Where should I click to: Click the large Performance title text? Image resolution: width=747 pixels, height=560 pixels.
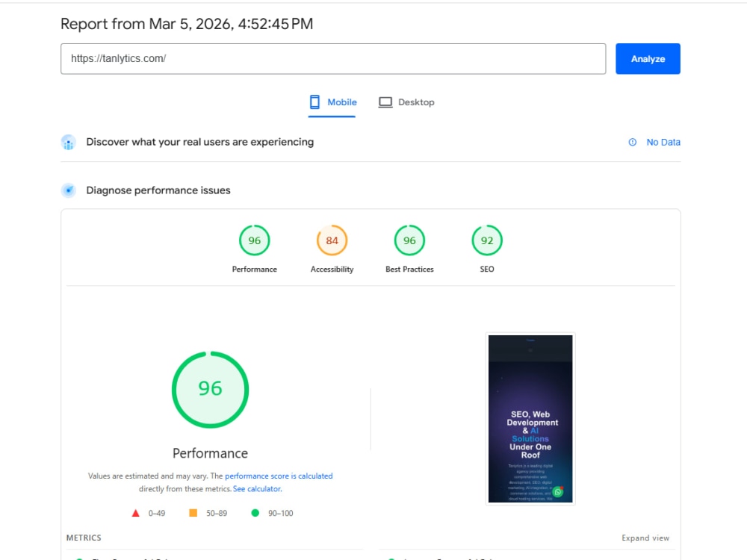point(210,453)
